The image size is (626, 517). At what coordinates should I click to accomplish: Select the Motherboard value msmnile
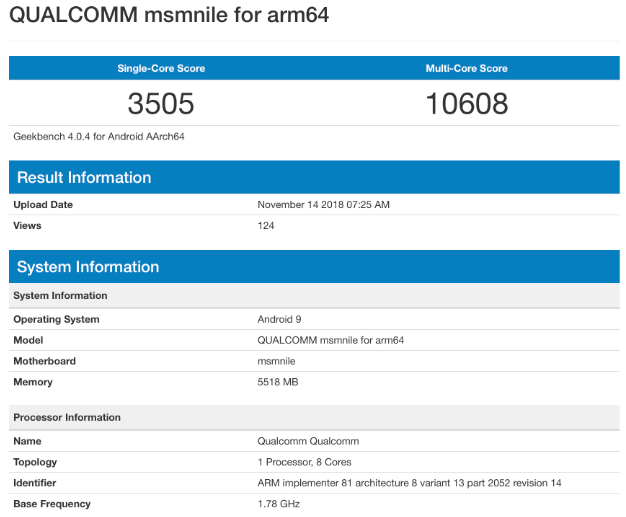[278, 362]
